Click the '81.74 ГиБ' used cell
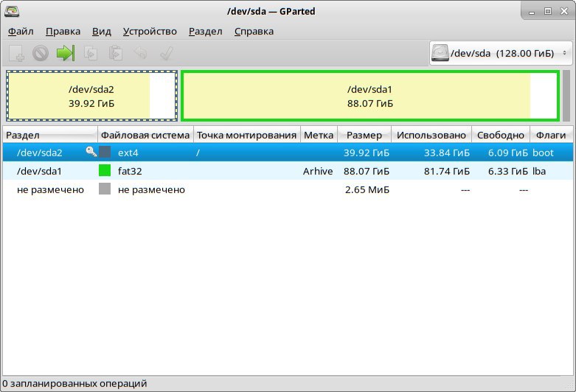This screenshot has width=576, height=392. [447, 171]
